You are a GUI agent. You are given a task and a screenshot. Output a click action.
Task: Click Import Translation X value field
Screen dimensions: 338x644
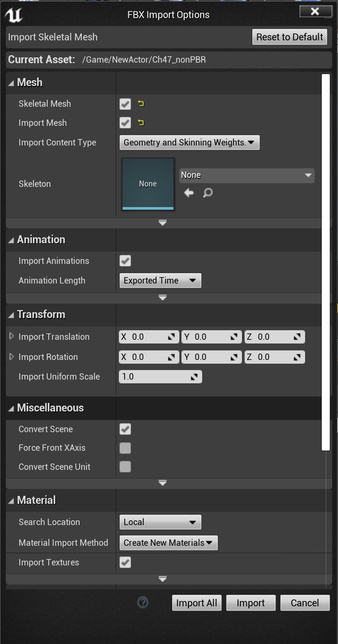149,337
